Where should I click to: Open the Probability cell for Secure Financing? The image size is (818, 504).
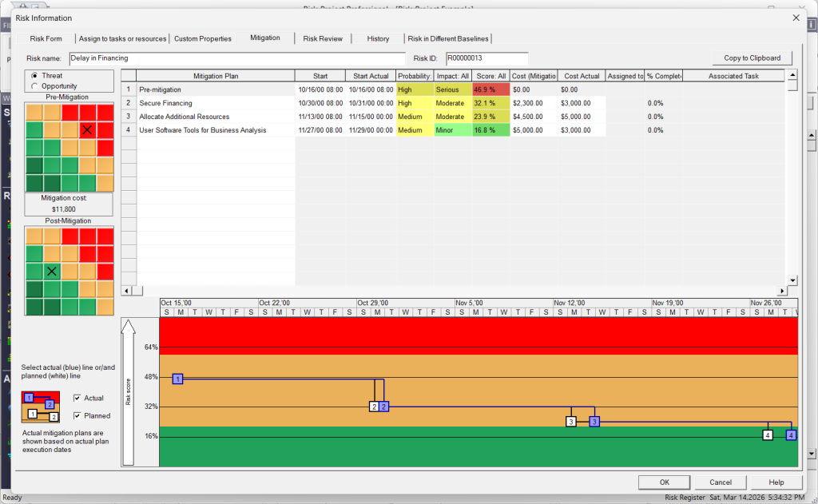(x=415, y=103)
